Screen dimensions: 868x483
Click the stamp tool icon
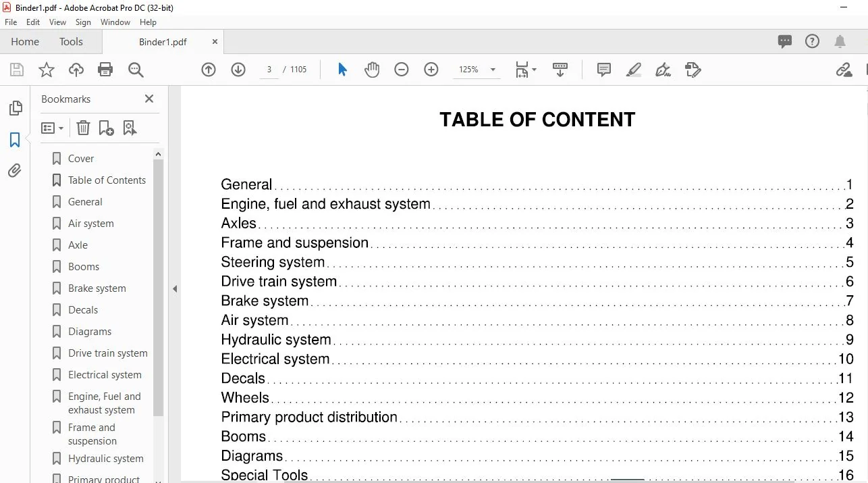[693, 70]
